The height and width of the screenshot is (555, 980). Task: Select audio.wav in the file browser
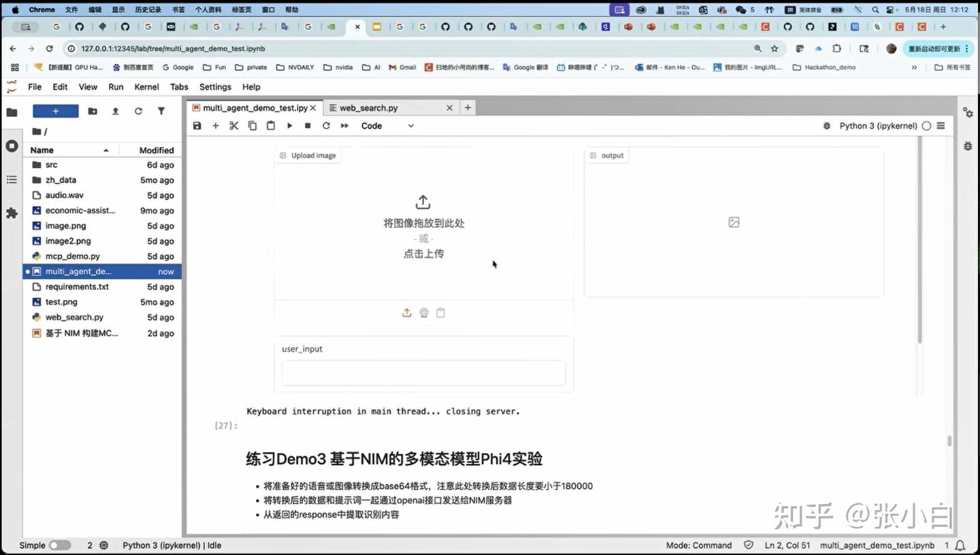click(x=102, y=195)
